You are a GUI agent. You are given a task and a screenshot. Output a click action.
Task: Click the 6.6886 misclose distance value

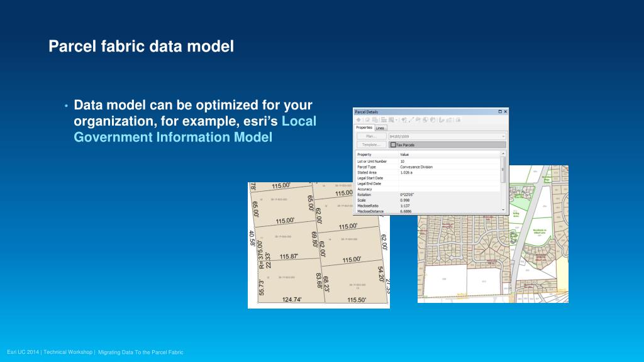click(406, 211)
